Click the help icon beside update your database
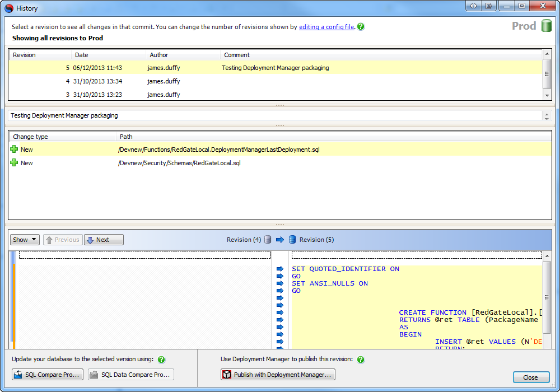Viewport: 560px width, 392px height. [161, 360]
